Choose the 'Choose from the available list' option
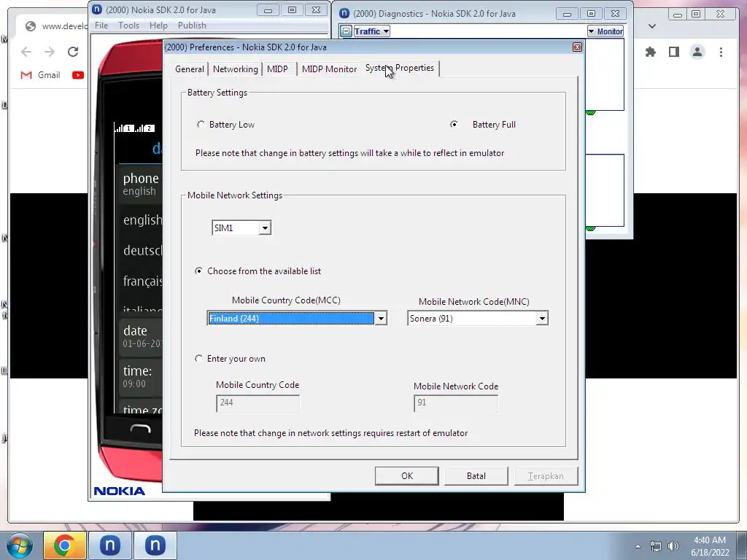This screenshot has width=747, height=560. click(x=198, y=271)
